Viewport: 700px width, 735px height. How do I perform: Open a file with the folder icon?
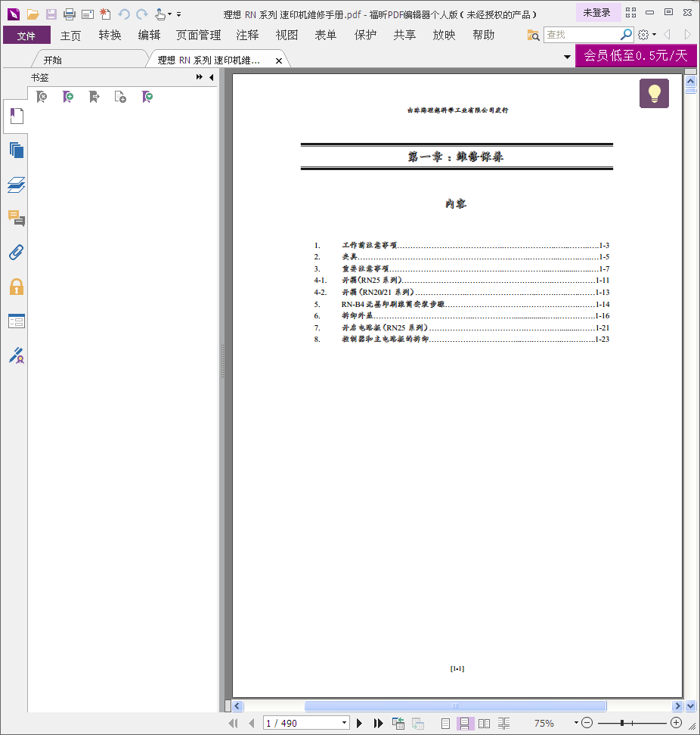(33, 14)
